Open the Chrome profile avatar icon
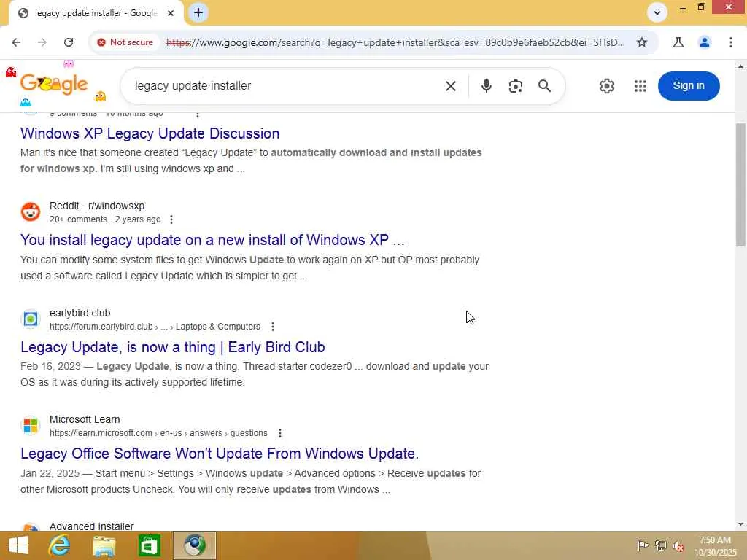 pyautogui.click(x=704, y=42)
